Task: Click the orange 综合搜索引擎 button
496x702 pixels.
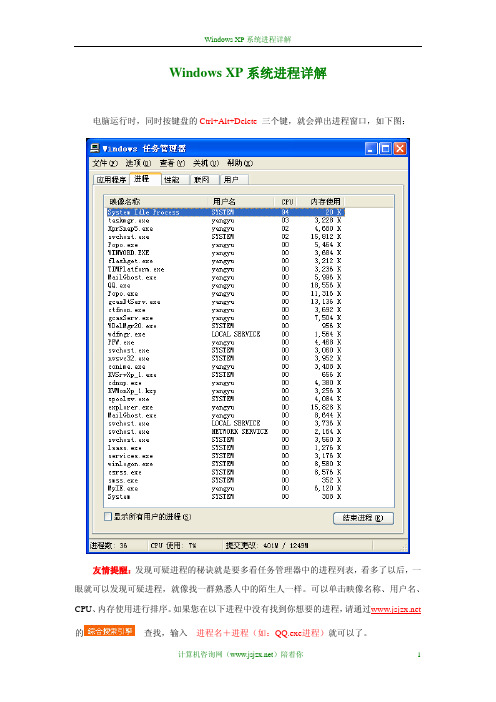Action: [110, 631]
